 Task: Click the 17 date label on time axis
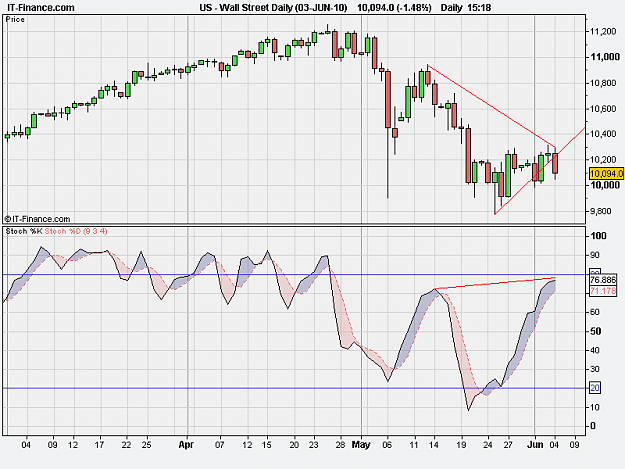[x=99, y=445]
